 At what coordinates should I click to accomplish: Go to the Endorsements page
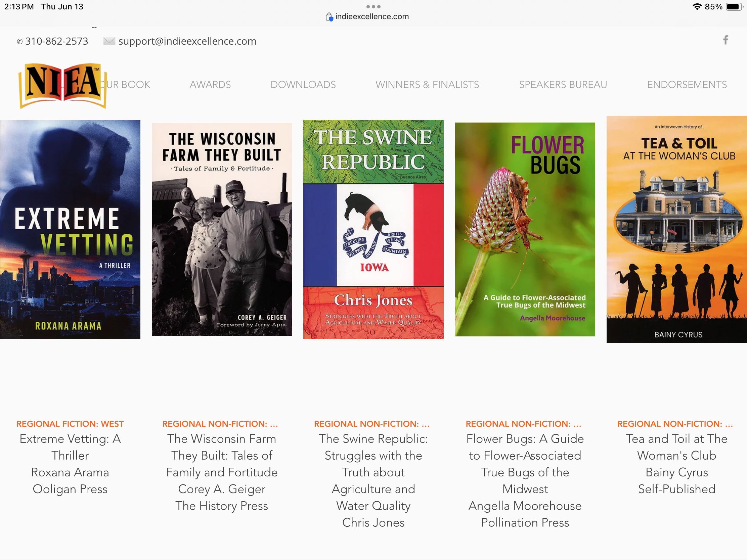(687, 84)
